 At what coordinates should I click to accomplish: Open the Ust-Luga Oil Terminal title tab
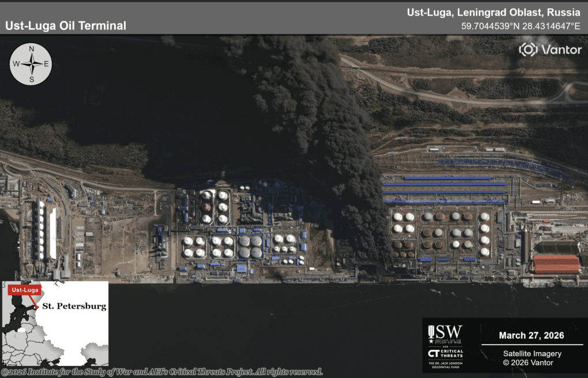(x=65, y=25)
